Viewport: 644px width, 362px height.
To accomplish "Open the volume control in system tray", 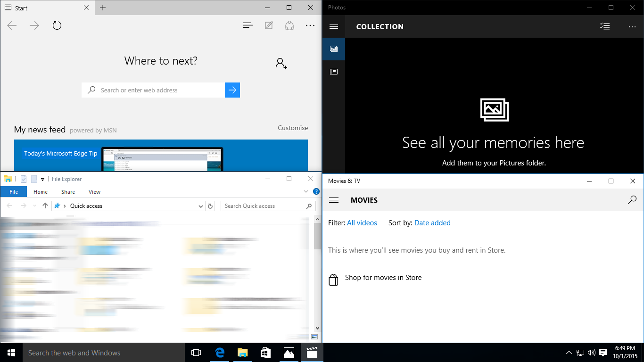I will tap(591, 353).
